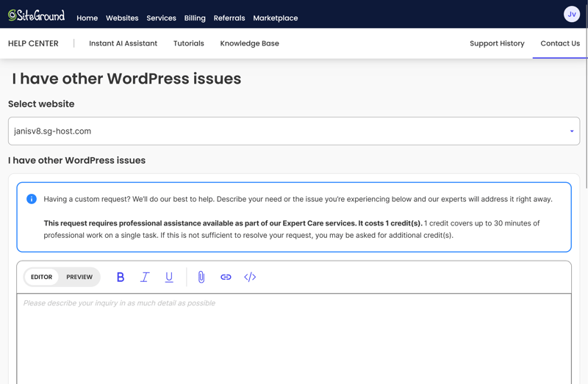Image resolution: width=588 pixels, height=384 pixels.
Task: Open Services menu item
Action: point(161,18)
